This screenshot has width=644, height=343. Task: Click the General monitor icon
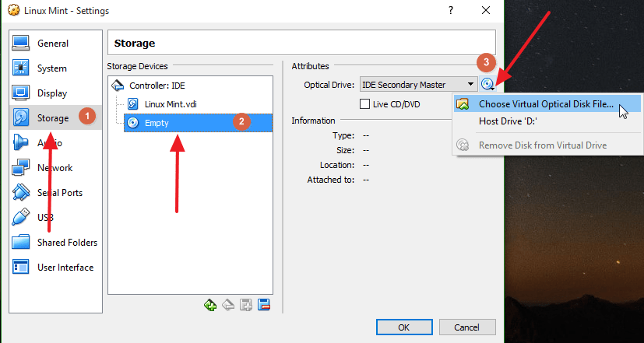tap(20, 43)
